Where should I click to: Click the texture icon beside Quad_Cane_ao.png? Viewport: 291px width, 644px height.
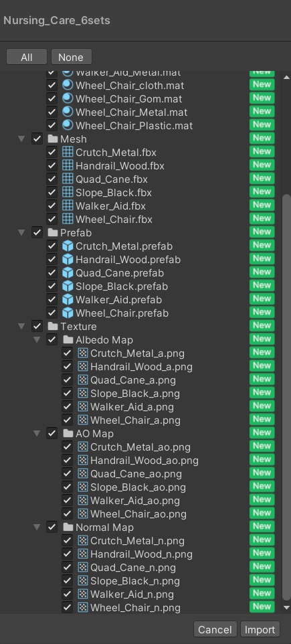coord(83,473)
